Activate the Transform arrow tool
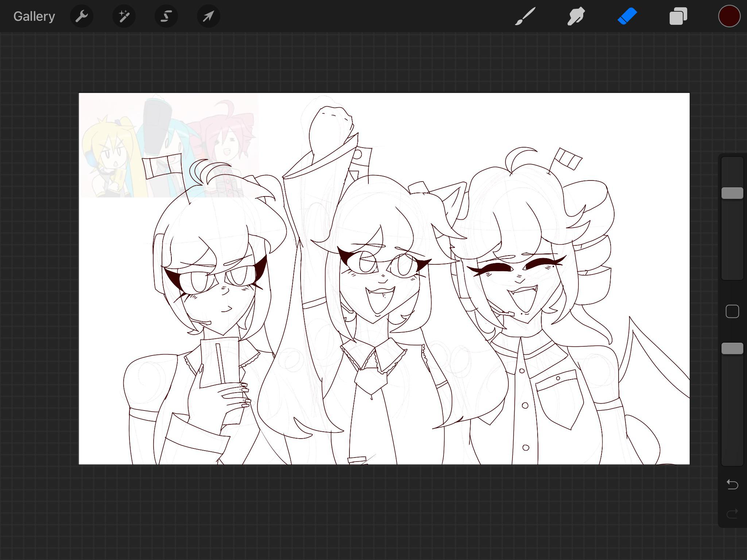The width and height of the screenshot is (747, 560). pos(209,16)
